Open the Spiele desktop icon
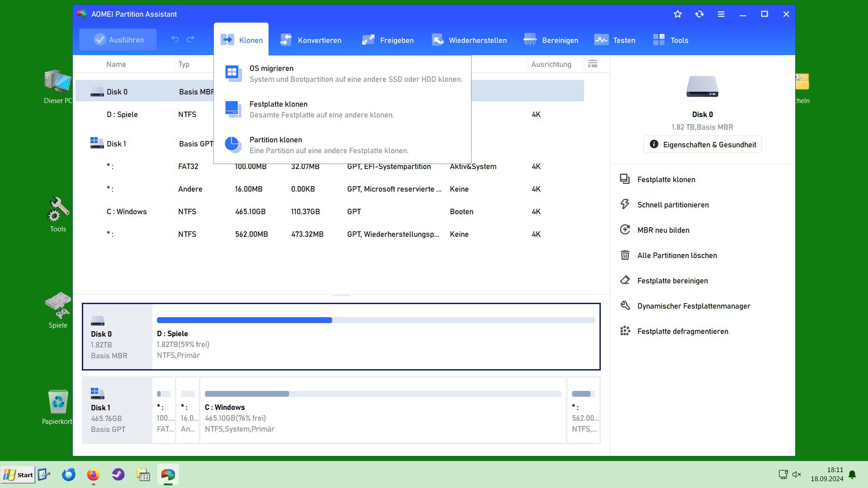Viewport: 868px width, 488px height. click(x=58, y=310)
